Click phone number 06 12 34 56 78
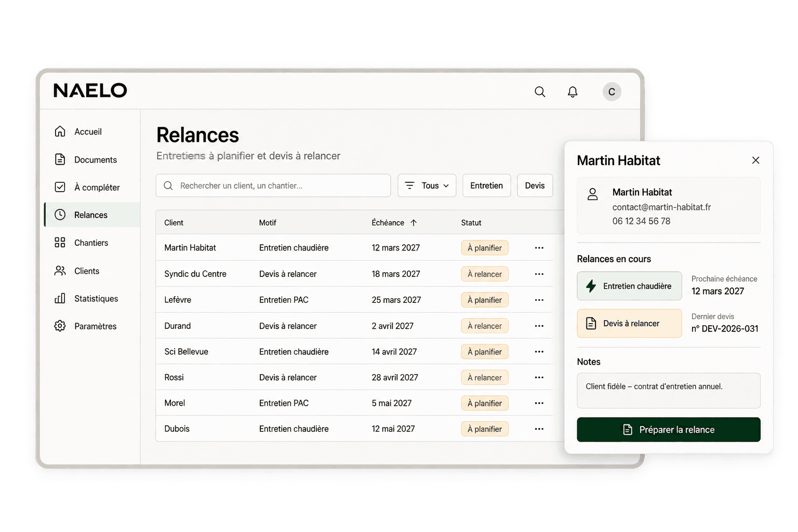The width and height of the screenshot is (798, 532). (x=641, y=221)
